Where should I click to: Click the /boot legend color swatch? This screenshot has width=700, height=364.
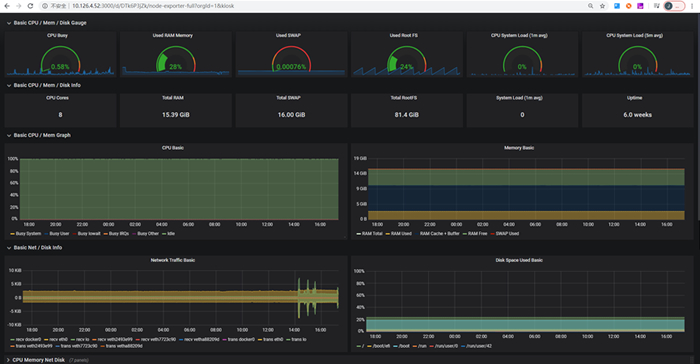click(x=396, y=347)
